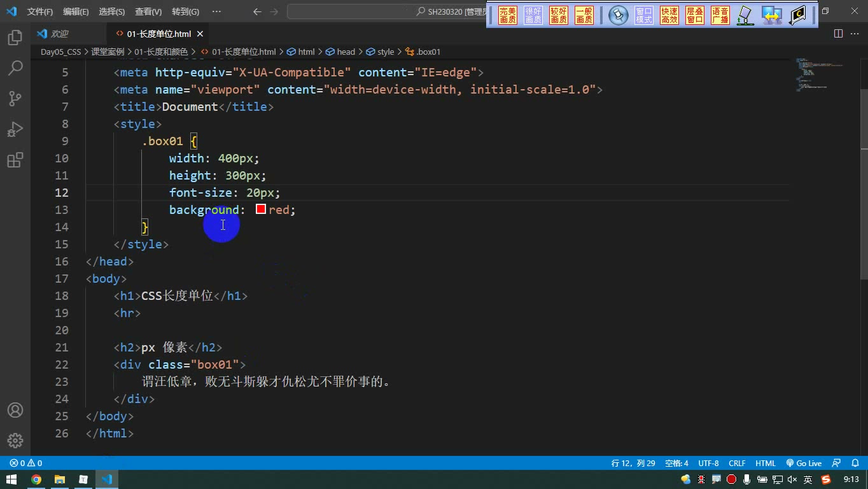Open the Manage gear icon
Viewport: 868px width, 489px height.
tap(15, 441)
